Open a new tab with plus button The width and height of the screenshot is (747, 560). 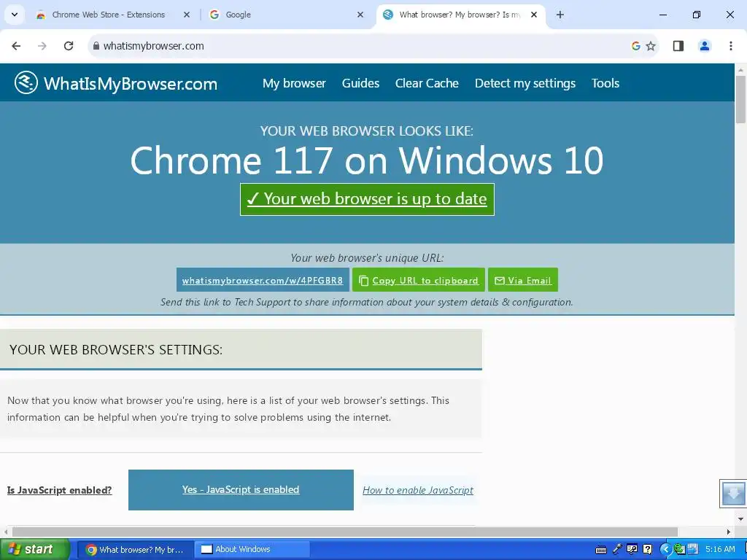tap(560, 15)
